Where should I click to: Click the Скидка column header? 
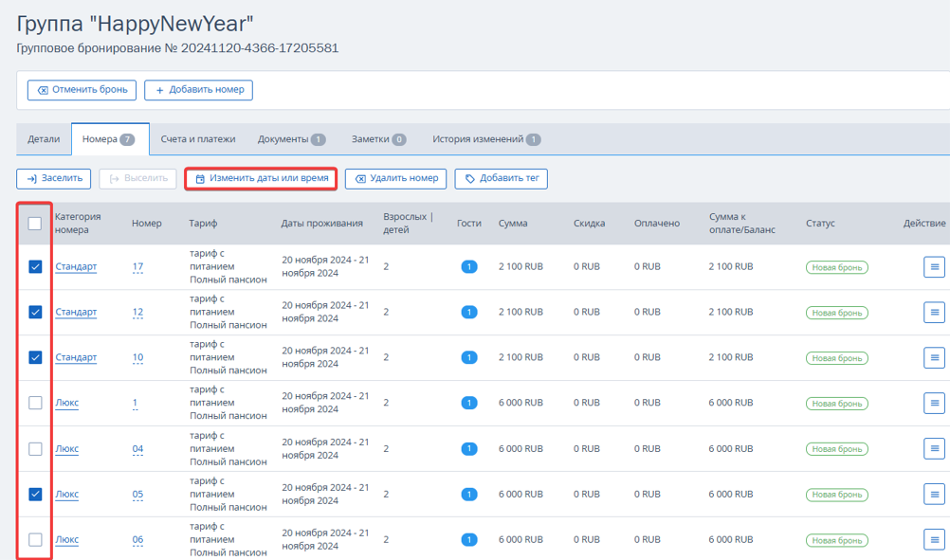pos(589,224)
